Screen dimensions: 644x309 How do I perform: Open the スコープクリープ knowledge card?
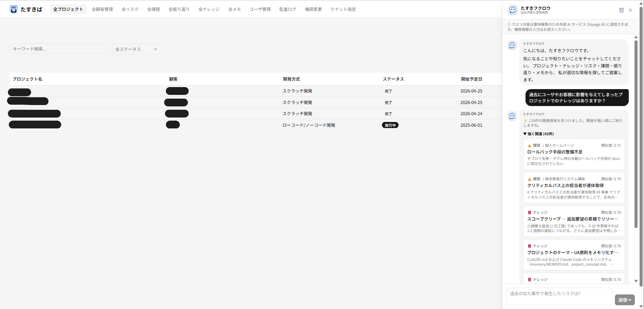tap(574, 221)
